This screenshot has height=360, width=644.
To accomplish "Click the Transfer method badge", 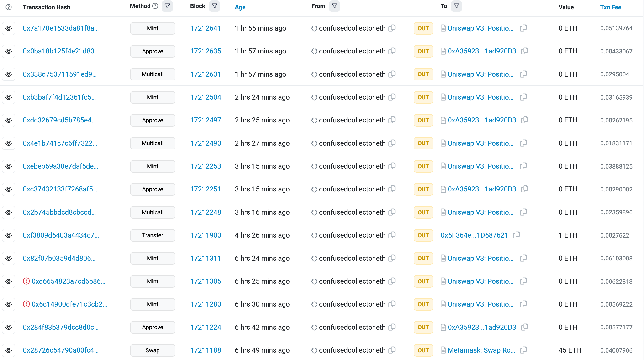I will 153,235.
